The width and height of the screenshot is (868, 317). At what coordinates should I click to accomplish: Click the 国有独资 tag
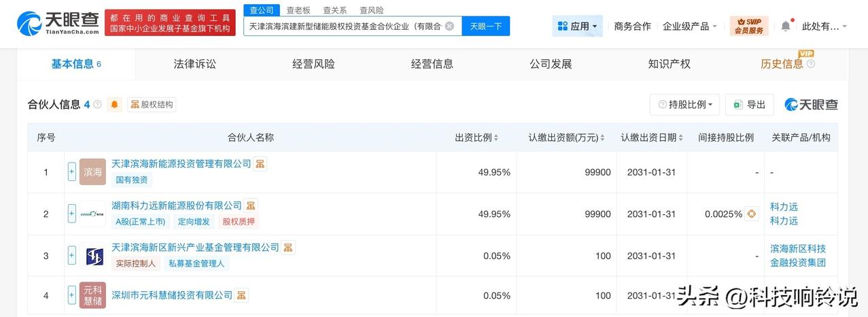[132, 180]
